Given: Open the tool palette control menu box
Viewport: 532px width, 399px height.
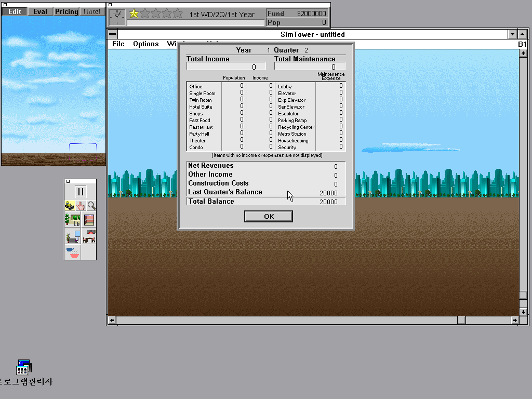Looking at the screenshot, I should (68, 181).
